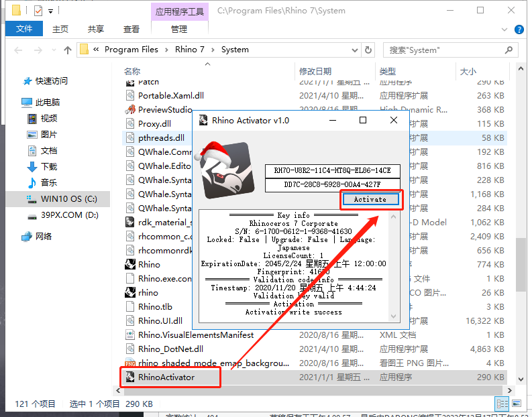The height and width of the screenshot is (417, 532).
Task: Click the System breadcrumb
Action: pyautogui.click(x=235, y=50)
